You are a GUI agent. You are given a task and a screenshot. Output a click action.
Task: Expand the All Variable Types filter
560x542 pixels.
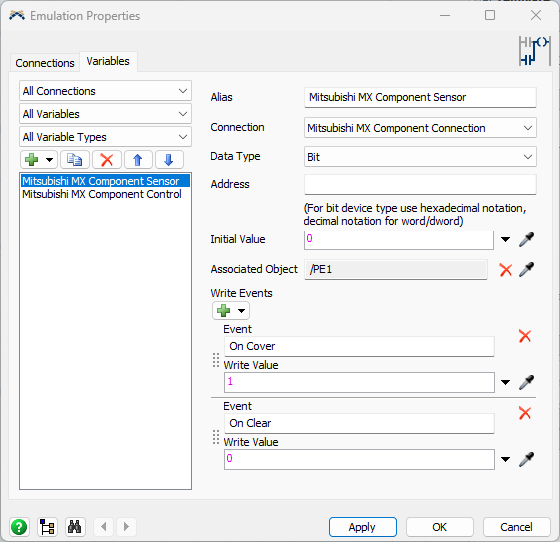click(x=105, y=137)
